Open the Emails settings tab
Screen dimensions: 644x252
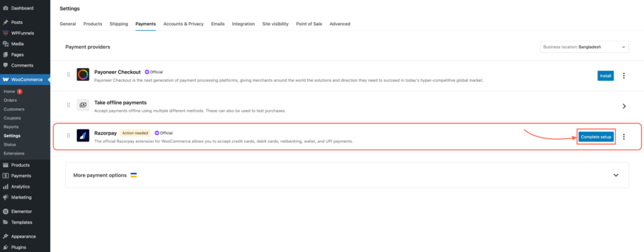pyautogui.click(x=218, y=24)
